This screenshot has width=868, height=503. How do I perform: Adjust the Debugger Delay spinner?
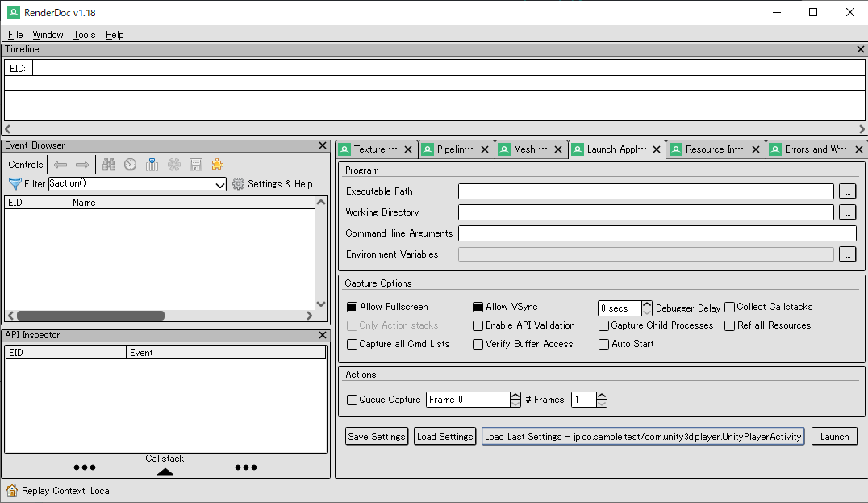(x=646, y=307)
